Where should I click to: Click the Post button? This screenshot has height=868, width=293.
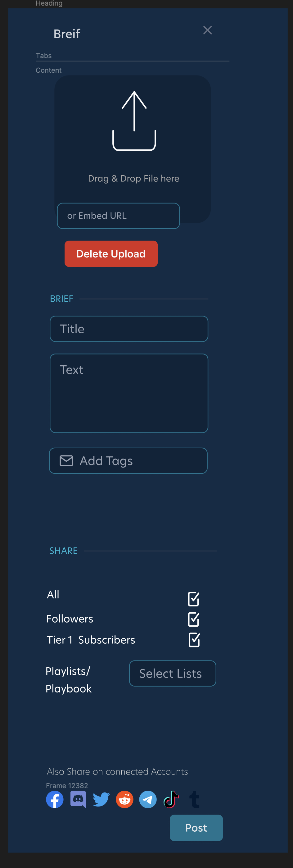tap(196, 828)
